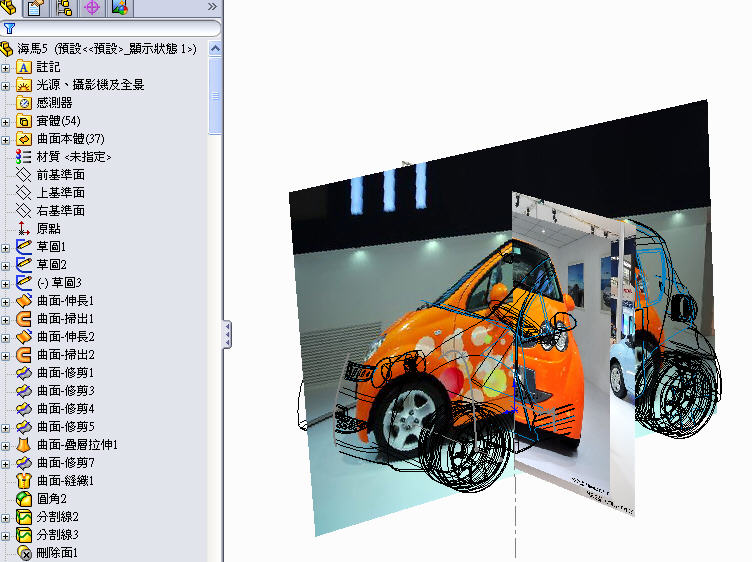The image size is (752, 562).
Task: Click the 草圖2 sketch icon
Action: click(x=24, y=264)
